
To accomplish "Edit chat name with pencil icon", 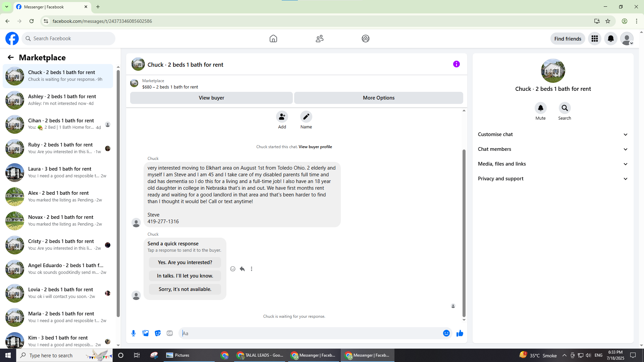I will pos(306,117).
